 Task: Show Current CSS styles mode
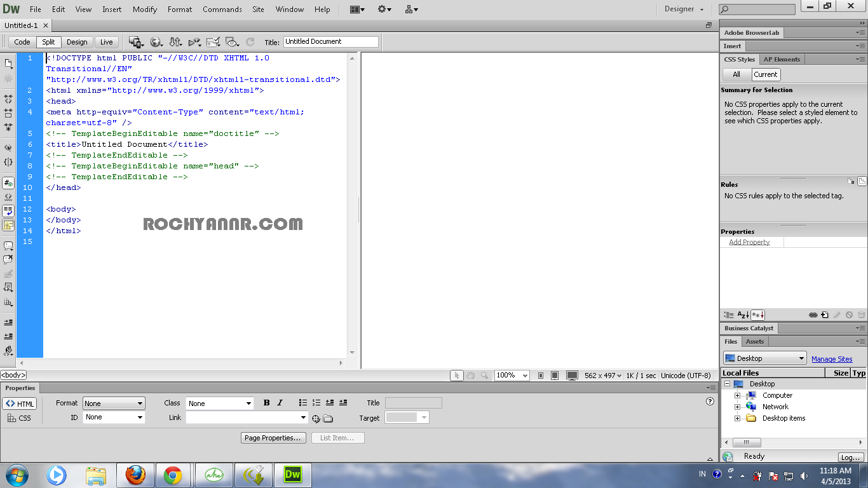[x=766, y=74]
